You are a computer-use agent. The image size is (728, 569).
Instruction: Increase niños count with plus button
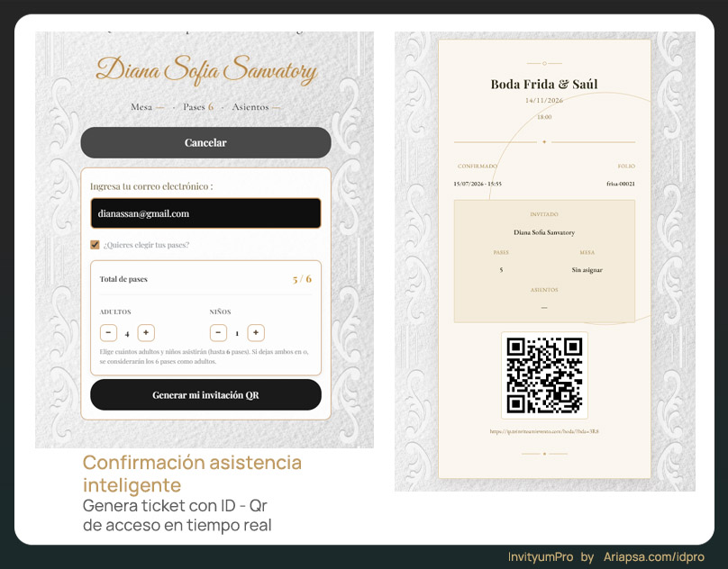tap(256, 333)
